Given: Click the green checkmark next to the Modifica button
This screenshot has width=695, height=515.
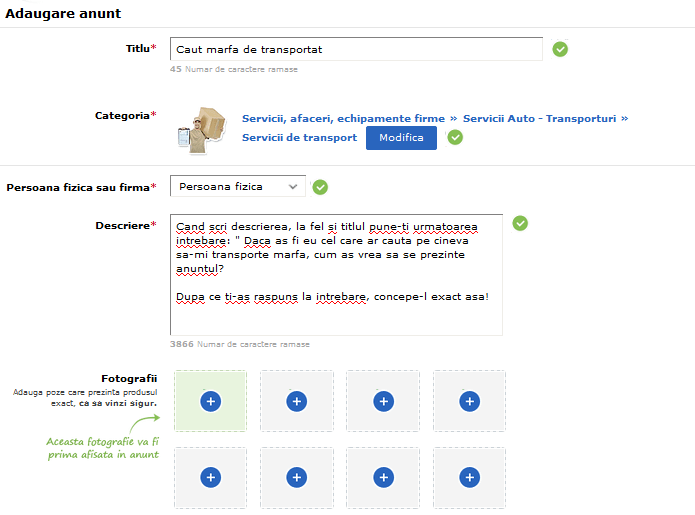Looking at the screenshot, I should tap(455, 137).
